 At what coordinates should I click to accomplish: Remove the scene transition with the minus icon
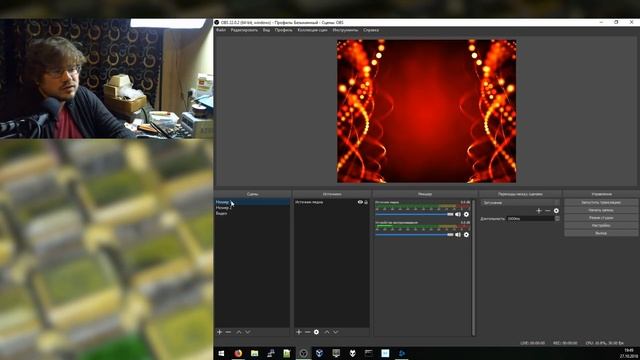[548, 211]
